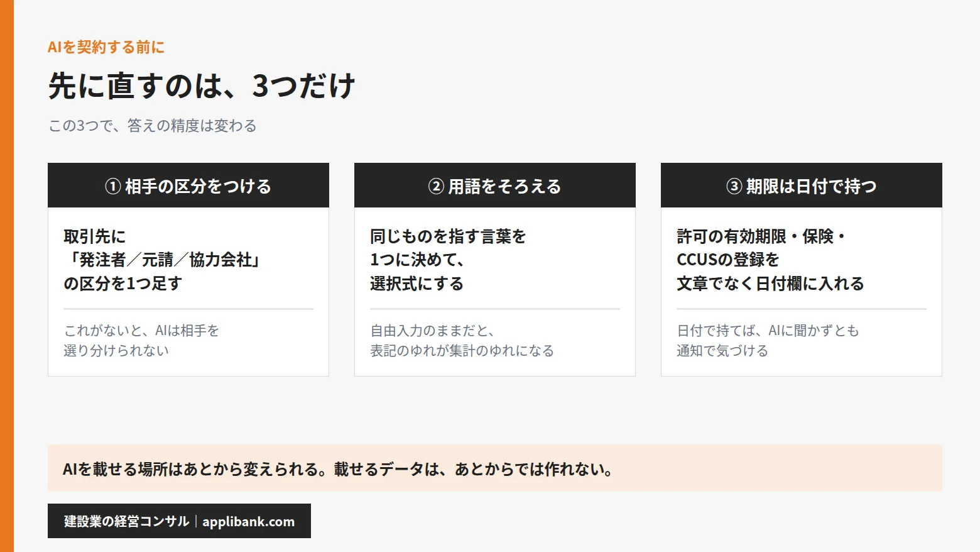Screen dimensions: 980x552
Task: Click the orange caption 'AIを契約する前に'
Action: pyautogui.click(x=106, y=47)
